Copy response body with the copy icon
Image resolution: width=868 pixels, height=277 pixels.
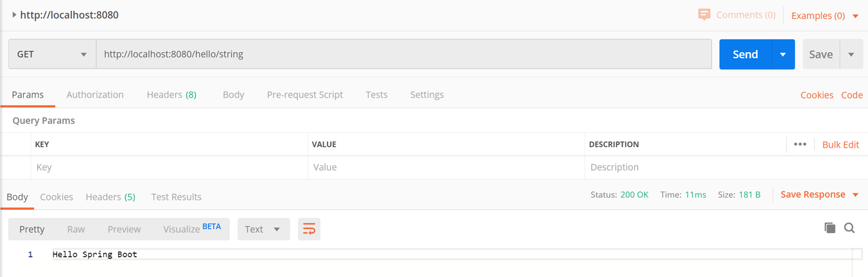[x=829, y=228]
